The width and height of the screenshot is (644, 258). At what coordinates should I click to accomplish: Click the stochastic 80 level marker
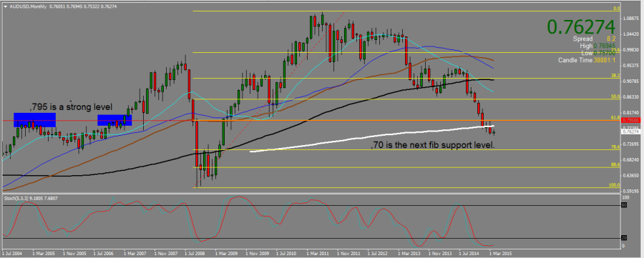tap(624, 204)
